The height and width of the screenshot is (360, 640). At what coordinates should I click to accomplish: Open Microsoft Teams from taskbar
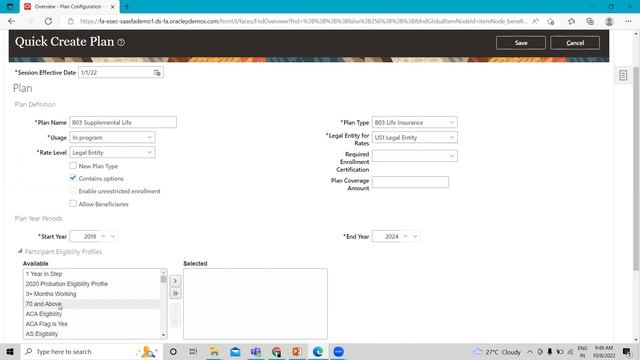(256, 351)
